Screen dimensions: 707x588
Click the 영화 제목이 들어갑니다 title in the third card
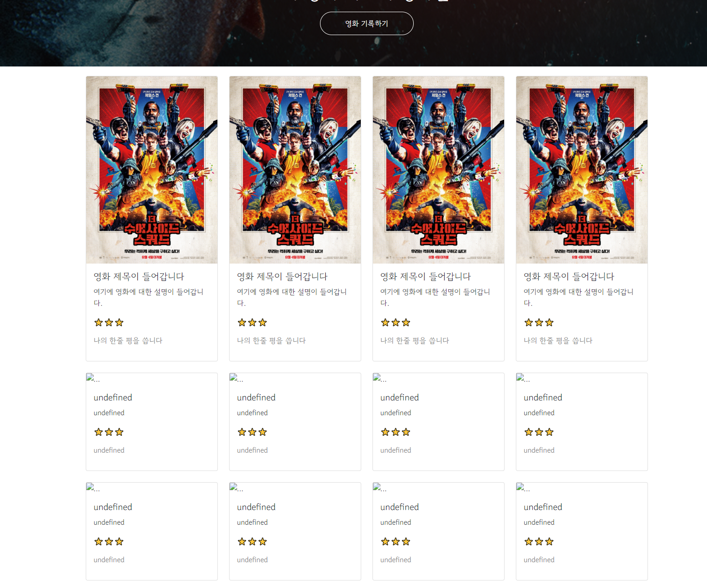426,277
